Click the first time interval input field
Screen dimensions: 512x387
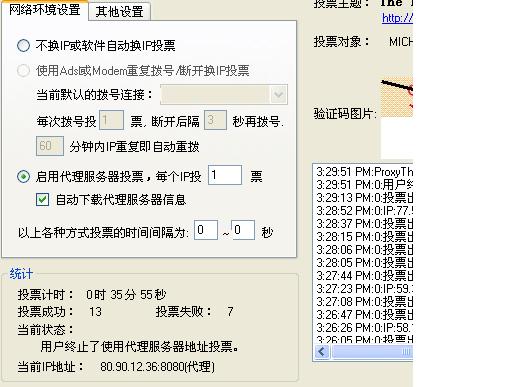[x=206, y=230]
